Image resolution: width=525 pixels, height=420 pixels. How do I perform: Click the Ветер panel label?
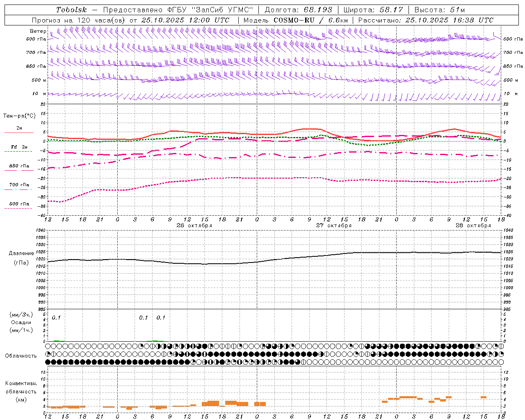pyautogui.click(x=38, y=31)
